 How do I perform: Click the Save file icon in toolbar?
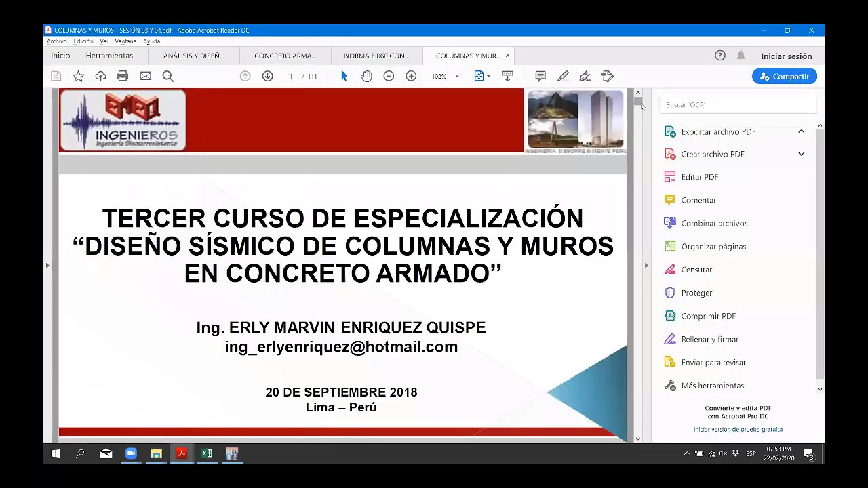(x=56, y=77)
